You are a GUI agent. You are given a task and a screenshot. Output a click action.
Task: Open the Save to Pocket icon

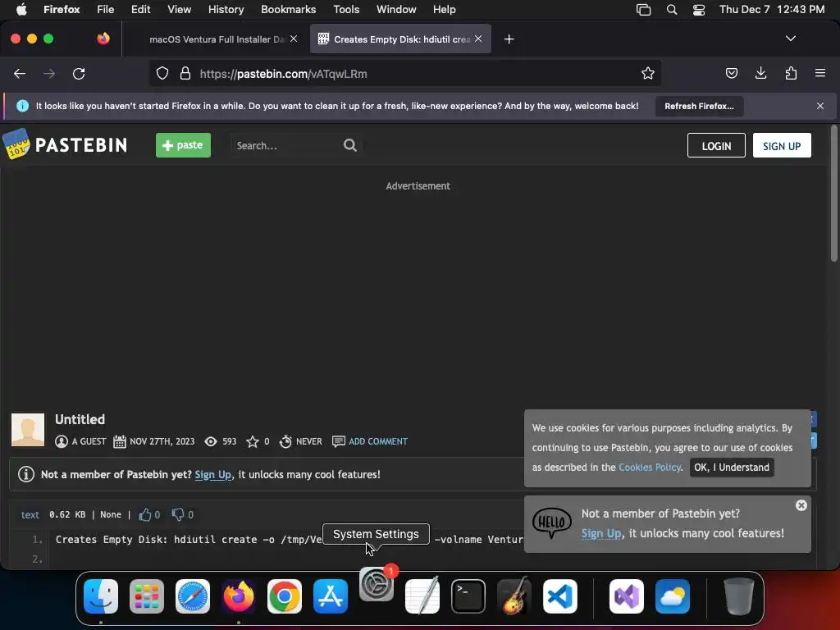(731, 73)
